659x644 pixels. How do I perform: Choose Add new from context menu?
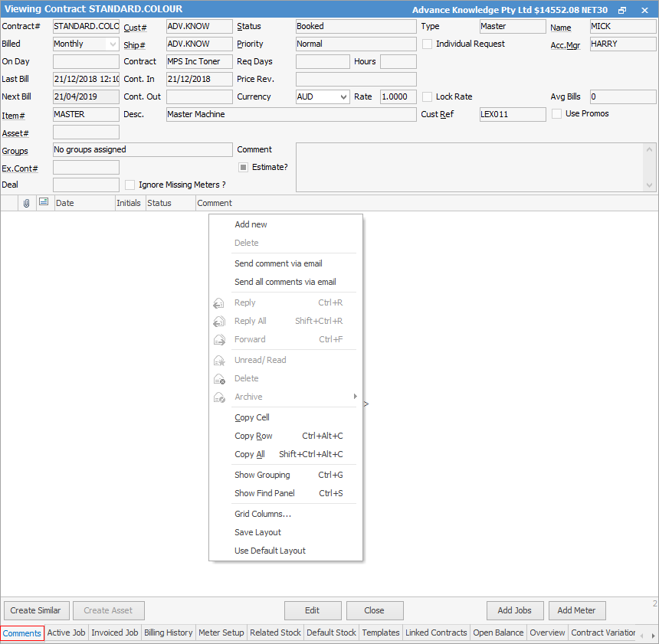tap(251, 225)
